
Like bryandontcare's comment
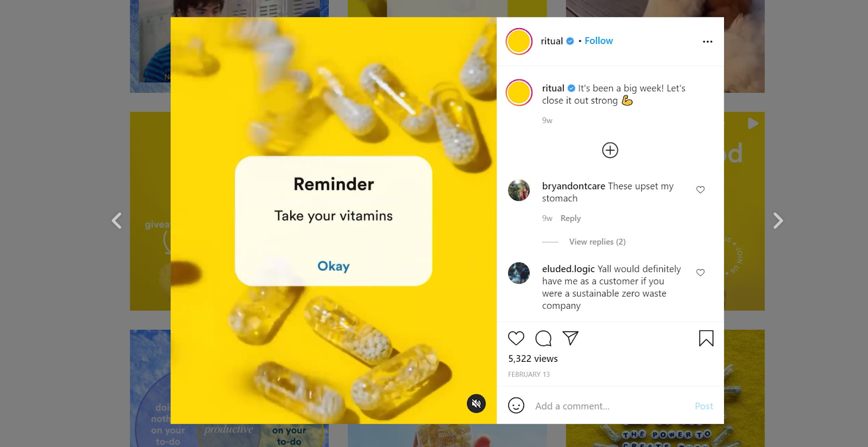point(700,190)
